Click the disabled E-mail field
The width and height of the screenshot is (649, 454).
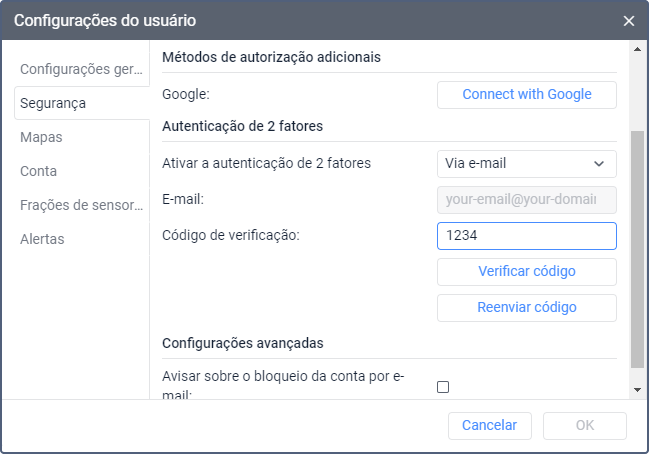[x=526, y=199]
